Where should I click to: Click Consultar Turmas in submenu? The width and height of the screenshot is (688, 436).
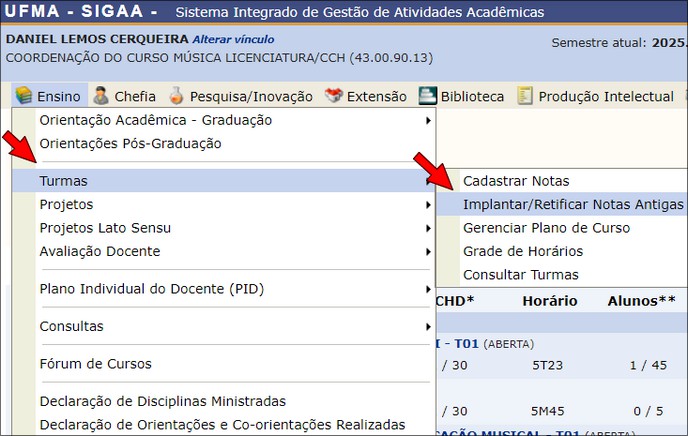tap(520, 275)
